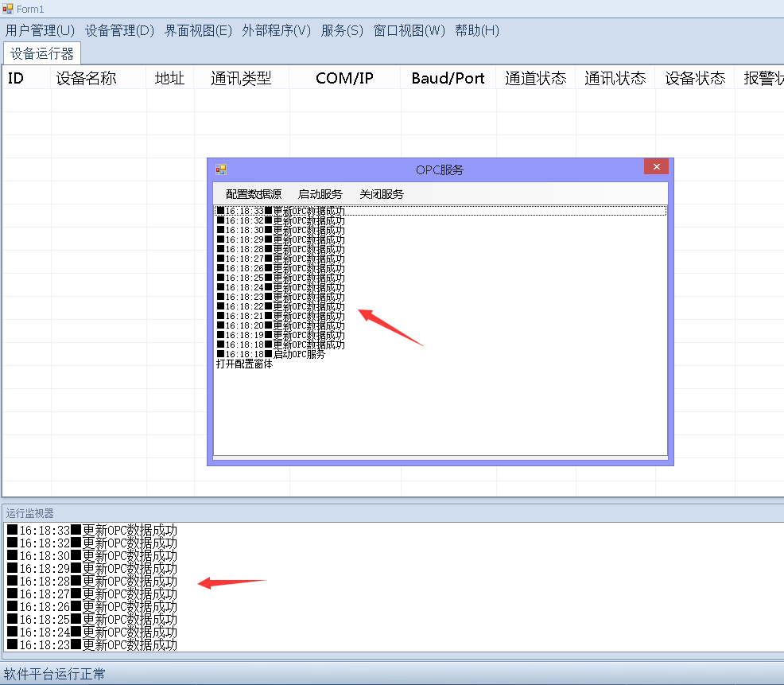This screenshot has height=685, width=784.
Task: Select the 16:18:20 log entry in OPC dialog
Action: coord(441,325)
